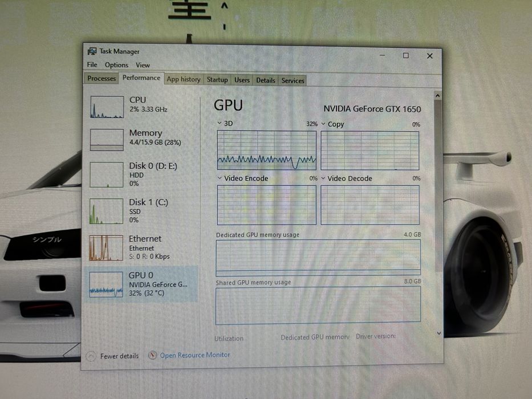532x399 pixels.
Task: Select the Ethernet throughput graph thumbnail
Action: coord(106,248)
